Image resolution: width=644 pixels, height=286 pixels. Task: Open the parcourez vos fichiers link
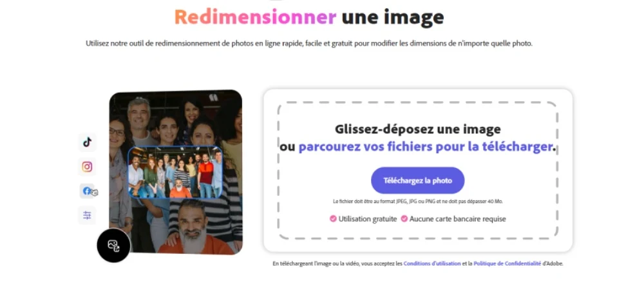tap(426, 147)
